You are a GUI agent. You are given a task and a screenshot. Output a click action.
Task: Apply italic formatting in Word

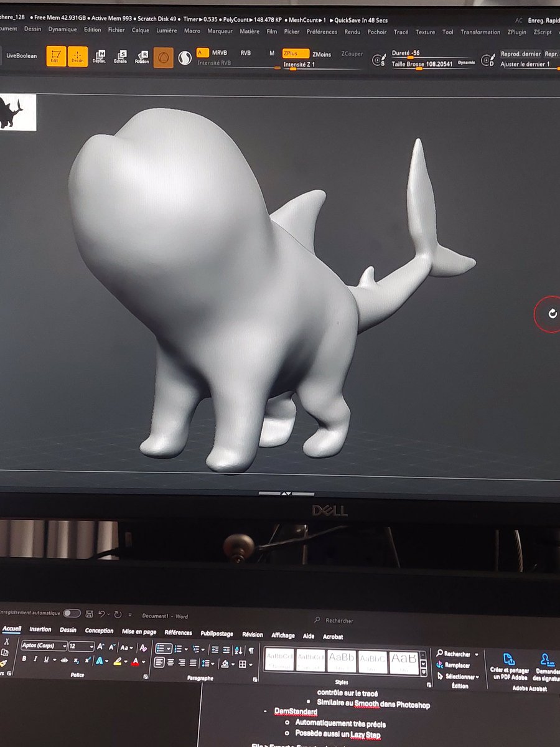35,659
